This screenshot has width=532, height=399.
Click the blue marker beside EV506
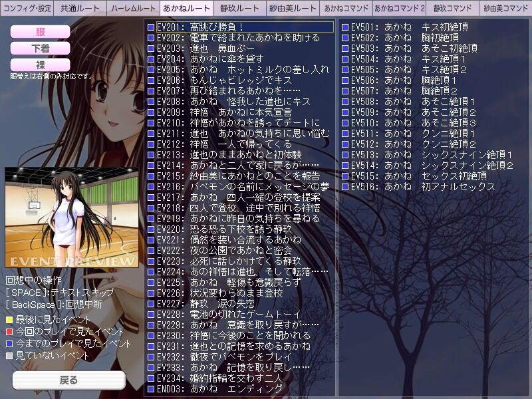click(345, 80)
